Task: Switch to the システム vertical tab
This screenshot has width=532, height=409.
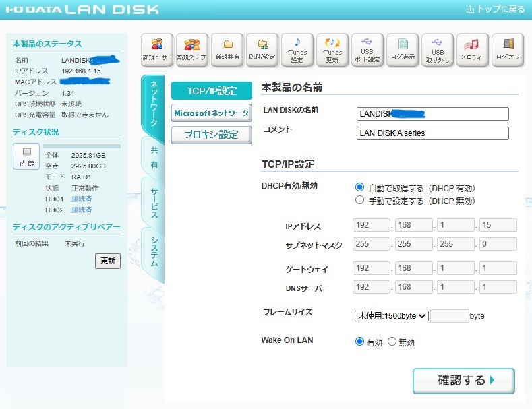Action: point(153,251)
